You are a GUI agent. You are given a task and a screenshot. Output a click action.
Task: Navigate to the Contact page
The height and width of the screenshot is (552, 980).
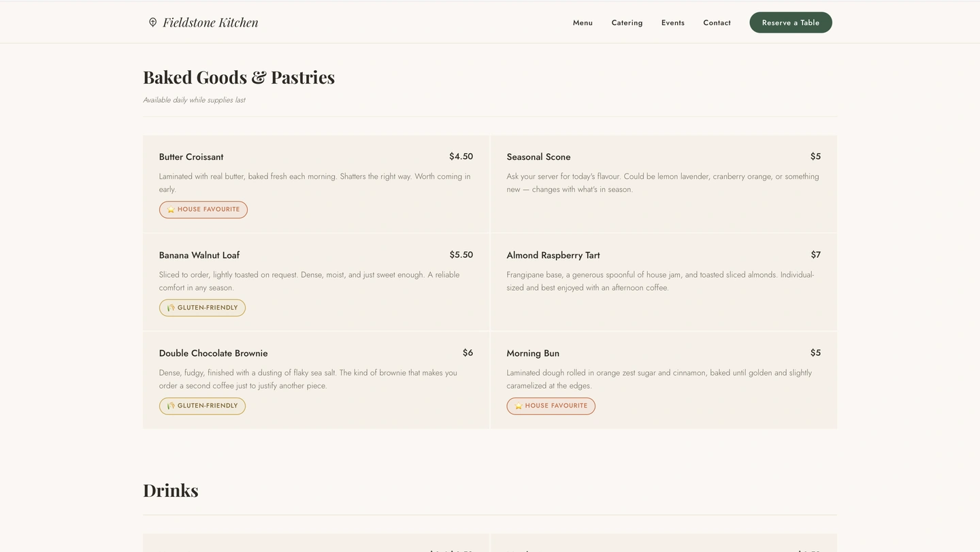pos(717,22)
